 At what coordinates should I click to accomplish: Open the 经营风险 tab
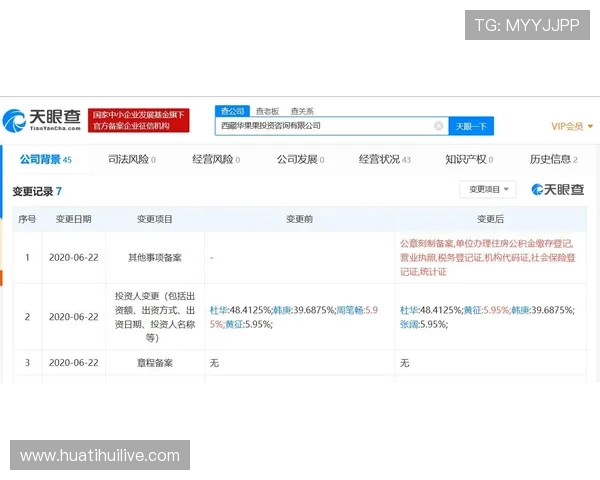coord(216,159)
